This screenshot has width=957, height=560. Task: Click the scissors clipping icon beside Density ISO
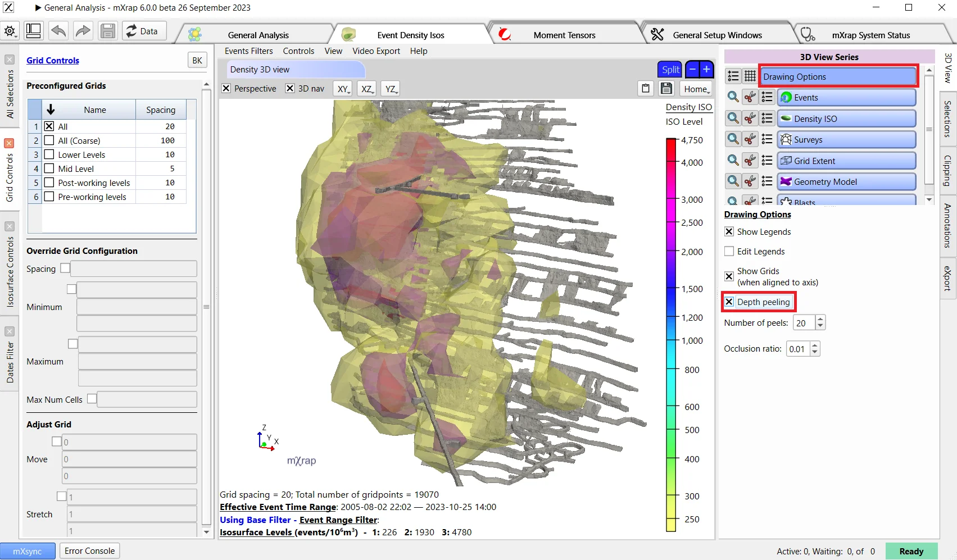pos(750,119)
